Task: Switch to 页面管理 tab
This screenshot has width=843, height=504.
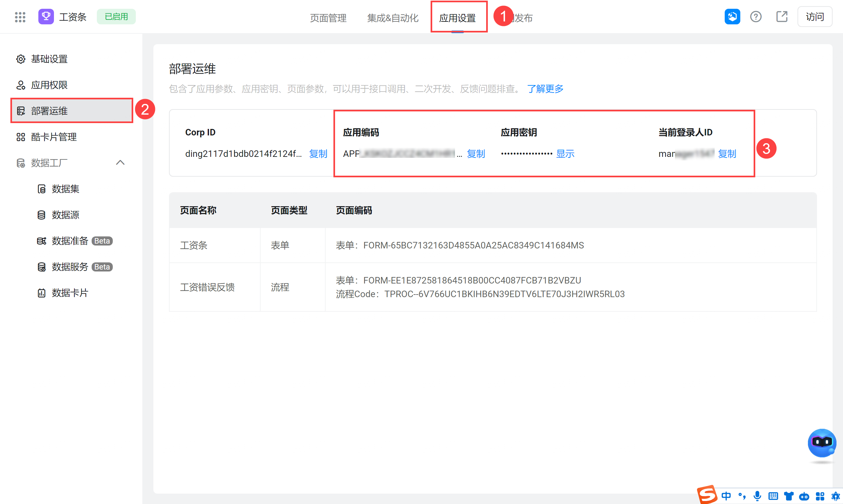Action: click(328, 18)
